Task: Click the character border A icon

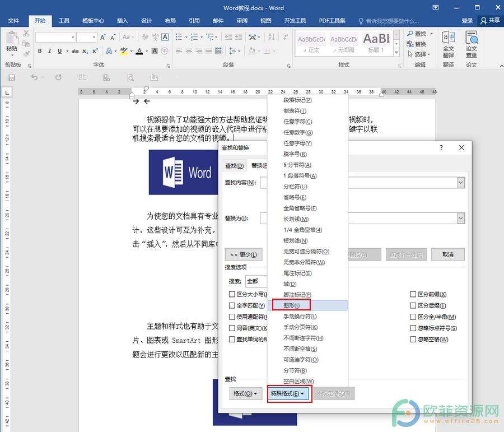Action: (165, 37)
